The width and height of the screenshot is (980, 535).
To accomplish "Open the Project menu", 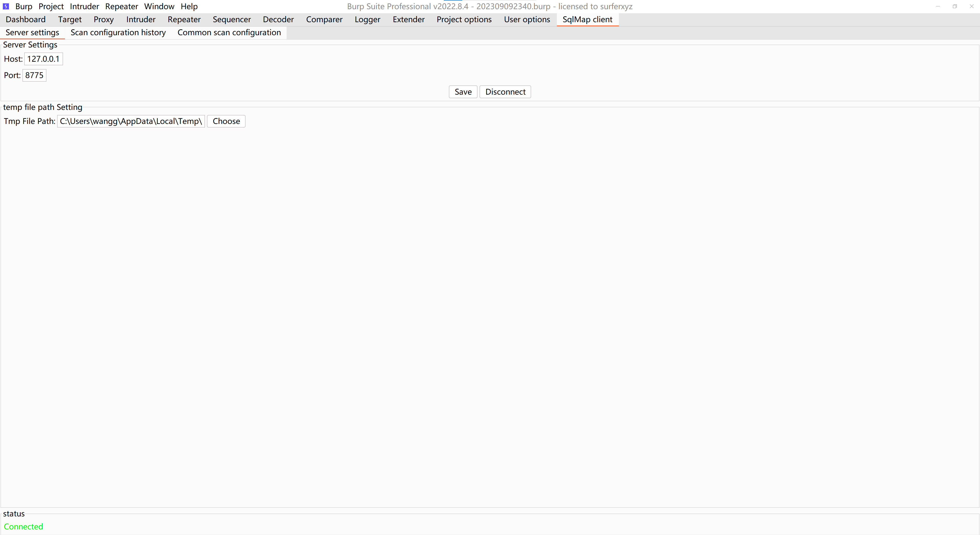I will (x=51, y=6).
